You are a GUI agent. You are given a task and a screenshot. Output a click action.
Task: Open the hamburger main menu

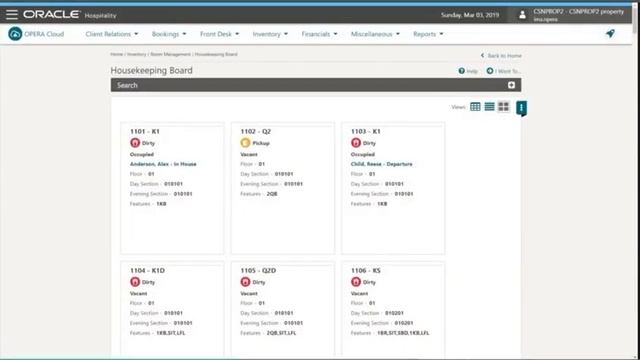coord(12,15)
